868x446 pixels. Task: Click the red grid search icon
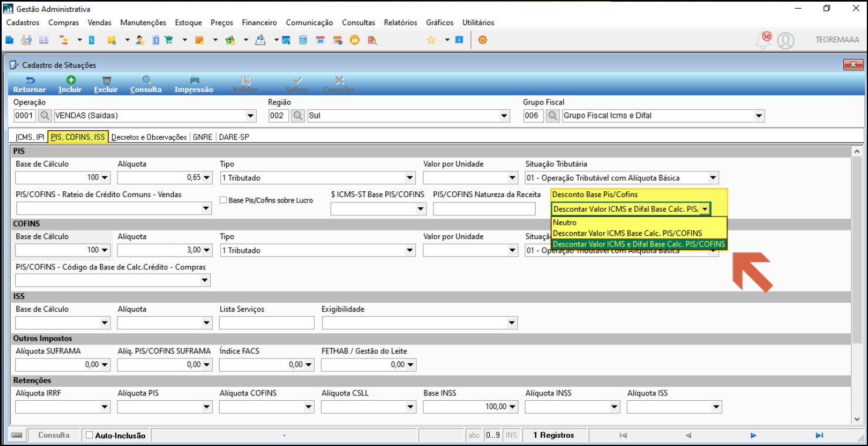pyautogui.click(x=372, y=40)
